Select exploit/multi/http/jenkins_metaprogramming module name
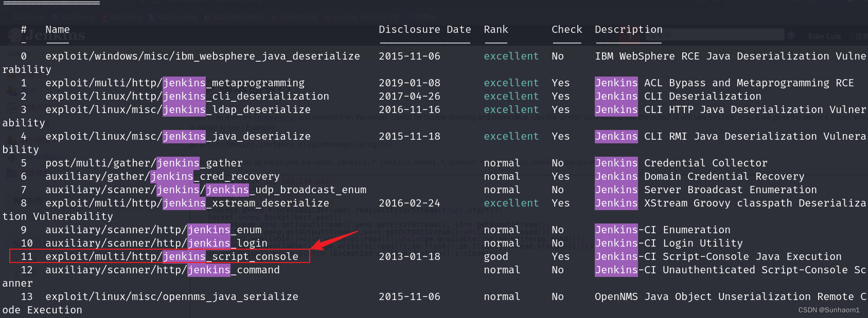Viewport: 868px width, 318px height. [175, 83]
